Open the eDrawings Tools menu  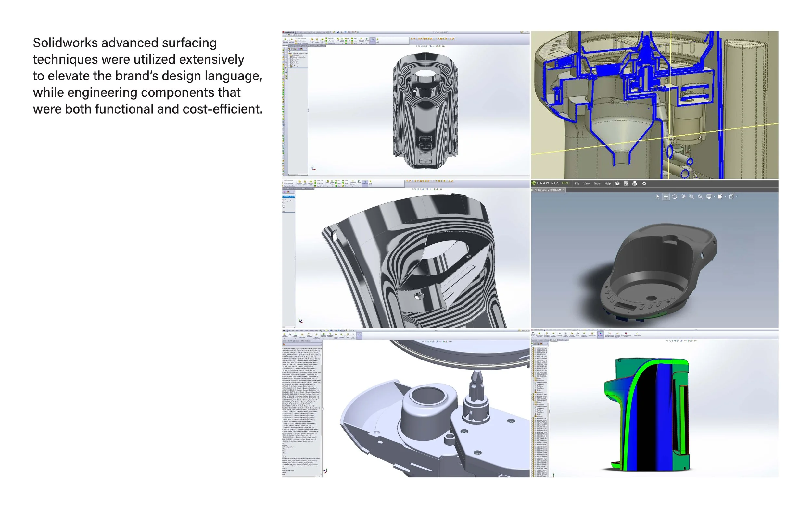click(x=597, y=183)
